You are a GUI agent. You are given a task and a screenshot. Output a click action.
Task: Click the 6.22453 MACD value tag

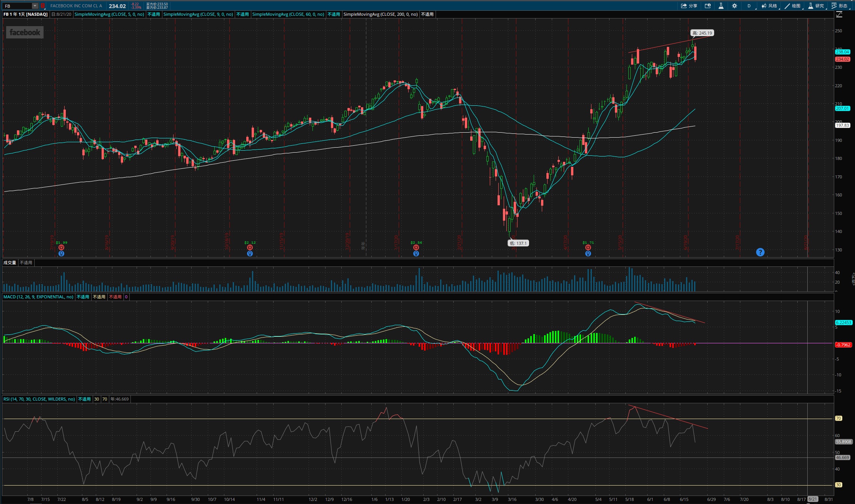(843, 323)
